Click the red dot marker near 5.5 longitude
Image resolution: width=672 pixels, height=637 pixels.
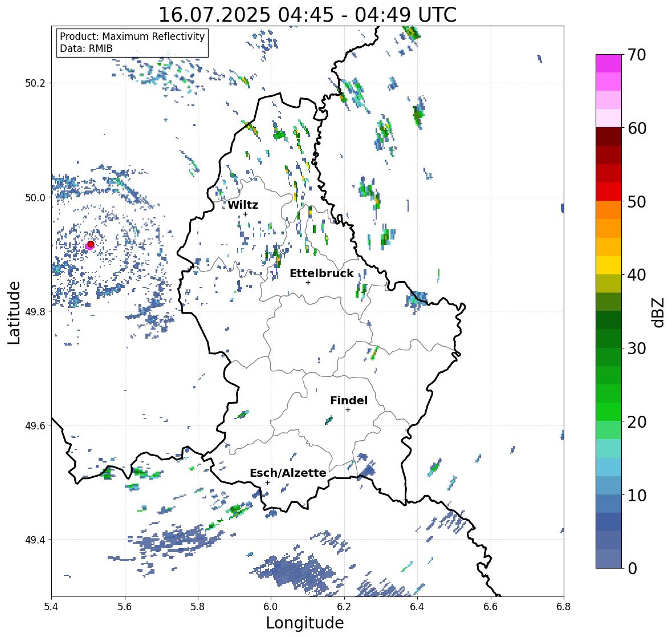[x=91, y=244]
